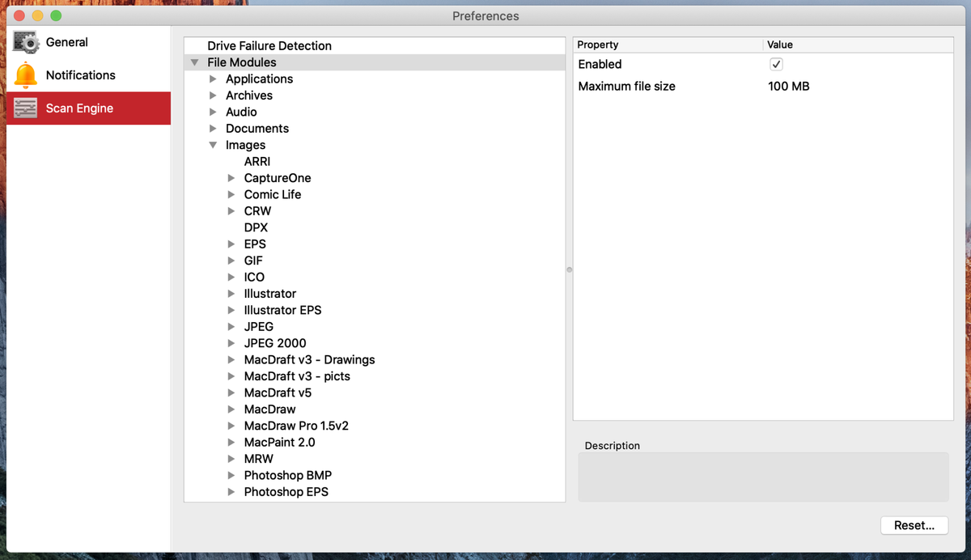This screenshot has height=560, width=971.
Task: Click the Maximum file size value
Action: [788, 87]
